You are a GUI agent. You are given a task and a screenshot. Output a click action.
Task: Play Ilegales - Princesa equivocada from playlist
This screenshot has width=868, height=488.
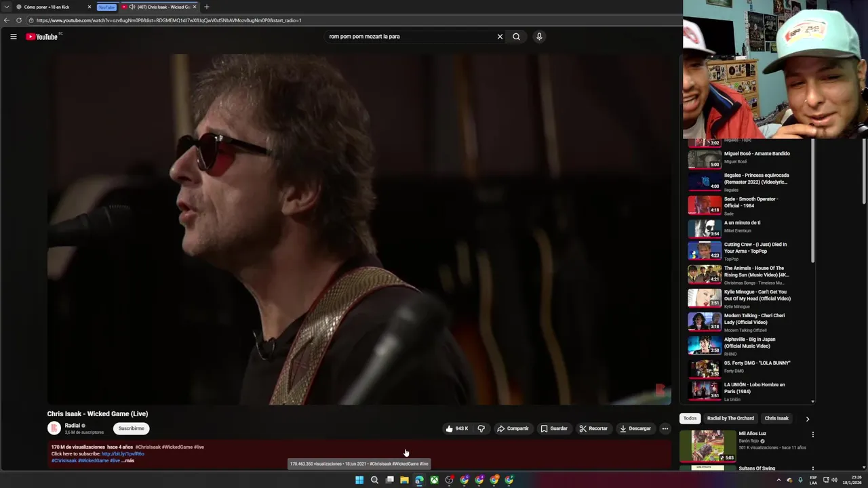[749, 182]
